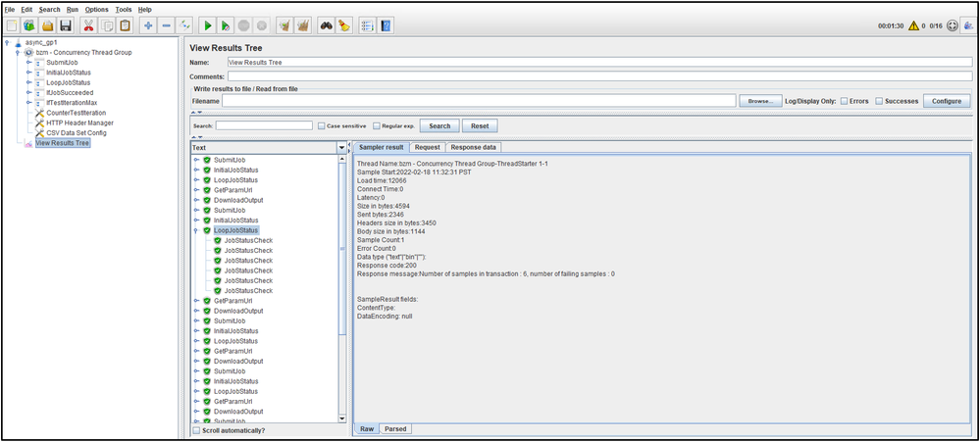Open the Templates icon in the toolbar

pyautogui.click(x=30, y=25)
